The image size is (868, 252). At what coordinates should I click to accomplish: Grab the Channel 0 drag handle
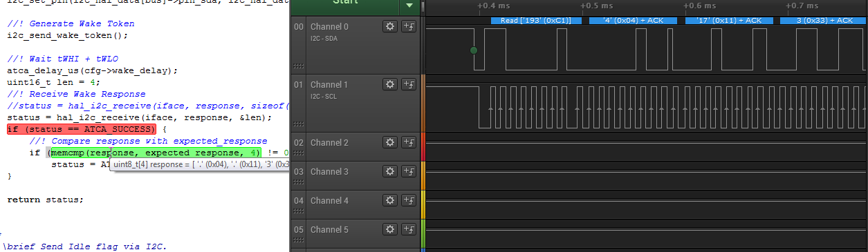coord(299,66)
